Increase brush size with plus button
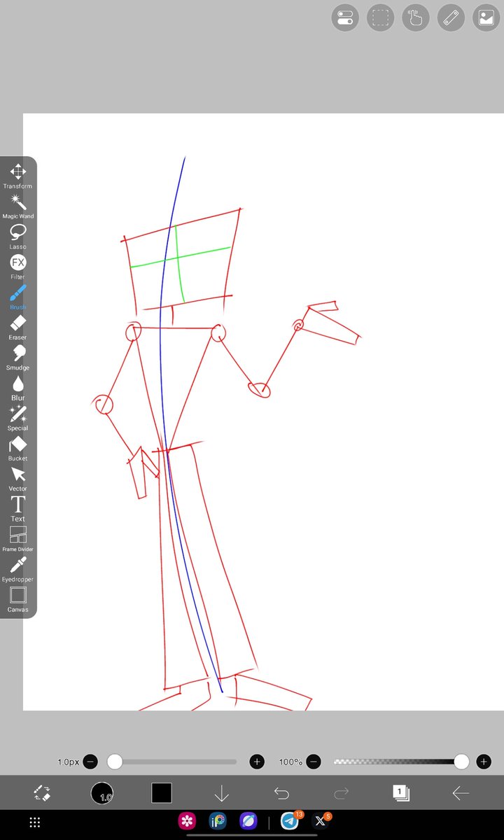 (257, 762)
